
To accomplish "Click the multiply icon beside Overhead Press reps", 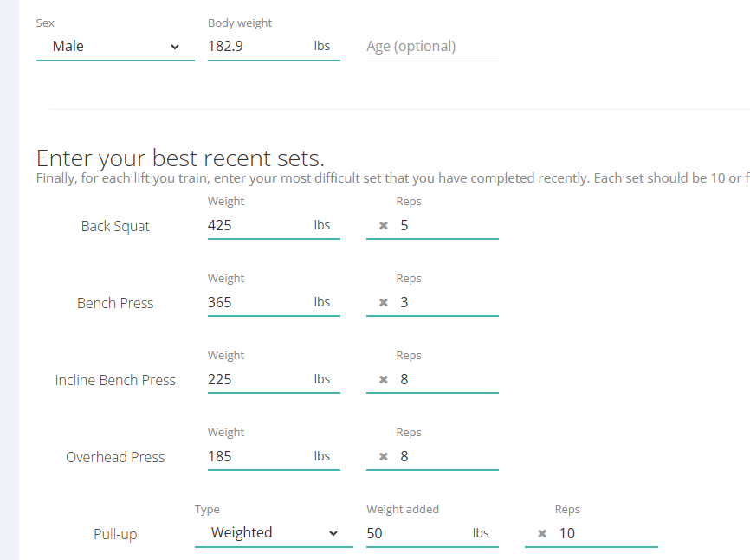I will point(384,456).
